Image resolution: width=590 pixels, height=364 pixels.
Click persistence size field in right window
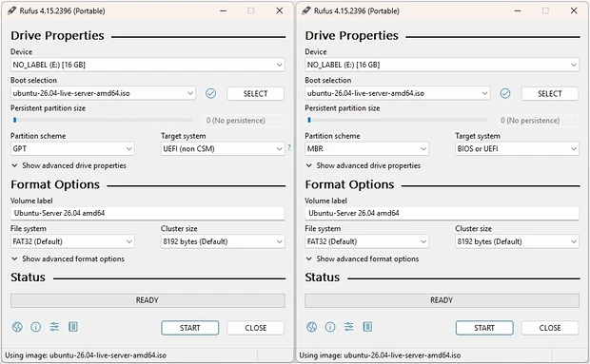pos(538,121)
